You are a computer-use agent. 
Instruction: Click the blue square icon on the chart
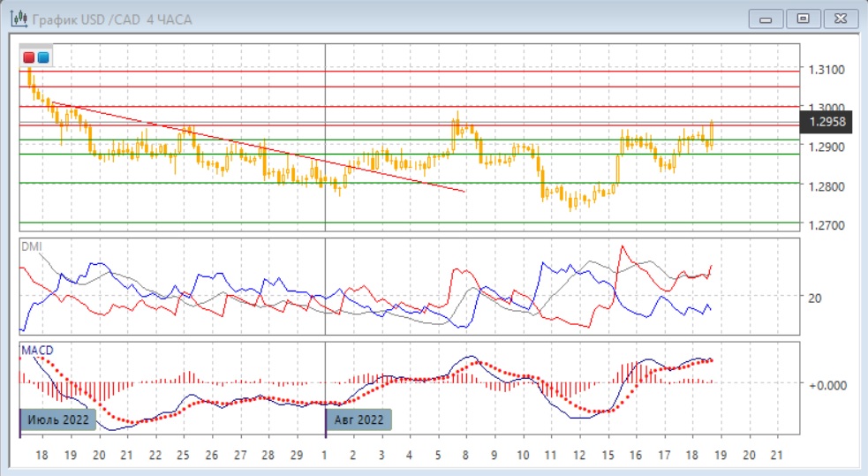tap(43, 57)
